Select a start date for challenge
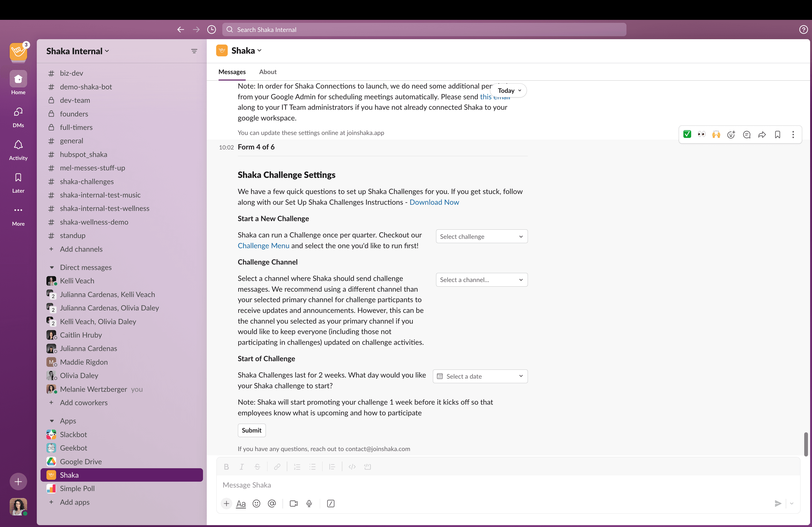Image resolution: width=812 pixels, height=527 pixels. 481,376
